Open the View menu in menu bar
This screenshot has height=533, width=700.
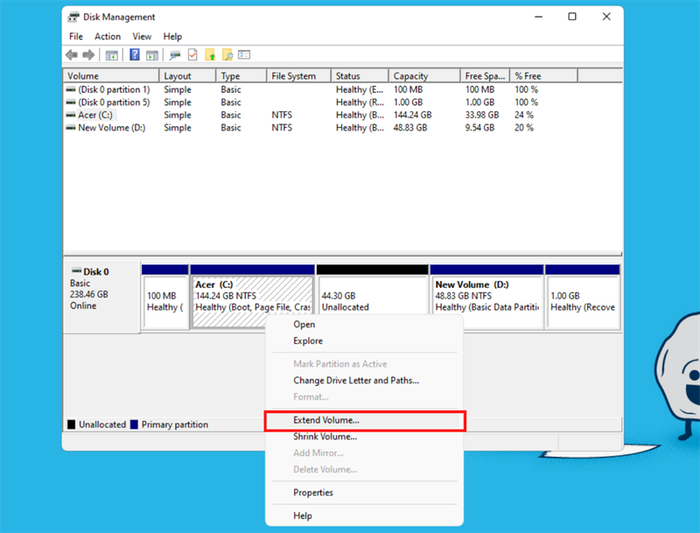(x=141, y=37)
